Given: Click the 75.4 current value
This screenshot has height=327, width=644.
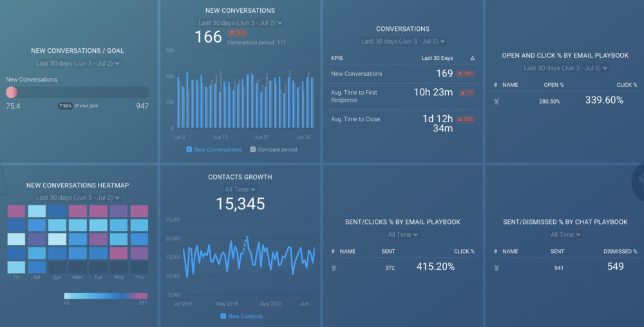Looking at the screenshot, I should (13, 106).
